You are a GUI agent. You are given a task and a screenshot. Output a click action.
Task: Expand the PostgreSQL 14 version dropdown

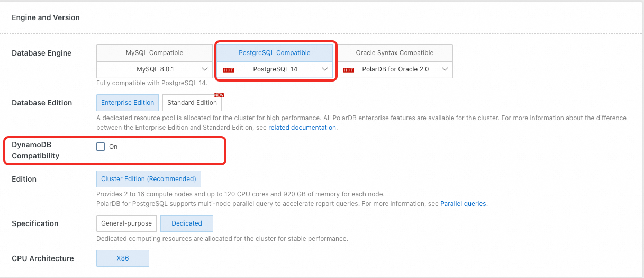pos(325,69)
